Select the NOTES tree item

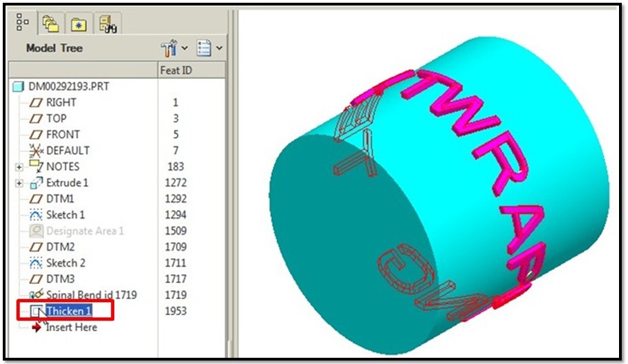point(62,166)
